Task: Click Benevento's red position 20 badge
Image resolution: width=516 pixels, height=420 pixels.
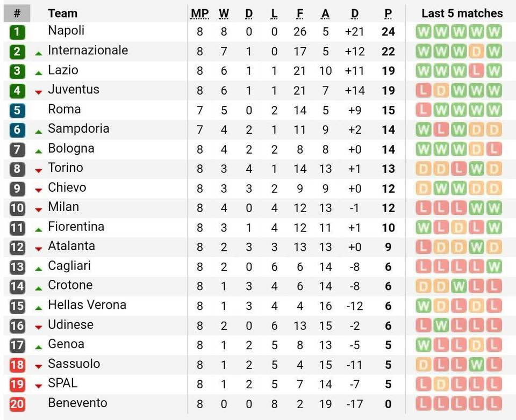Action: click(17, 404)
